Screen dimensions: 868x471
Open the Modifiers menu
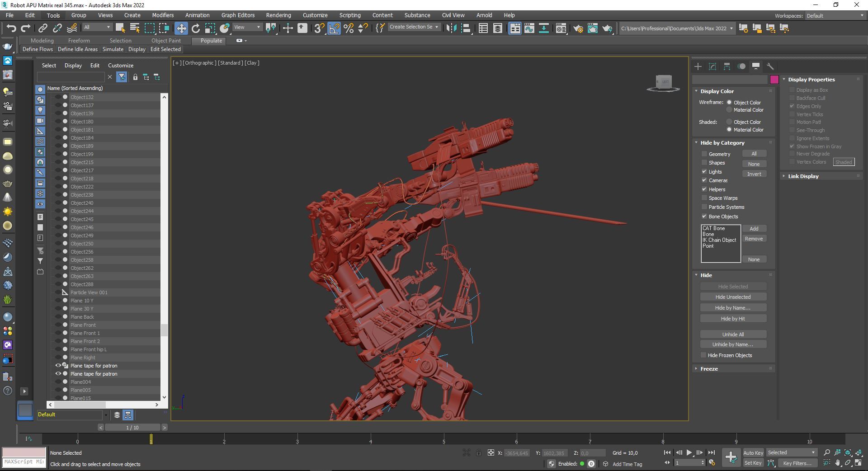tap(163, 15)
